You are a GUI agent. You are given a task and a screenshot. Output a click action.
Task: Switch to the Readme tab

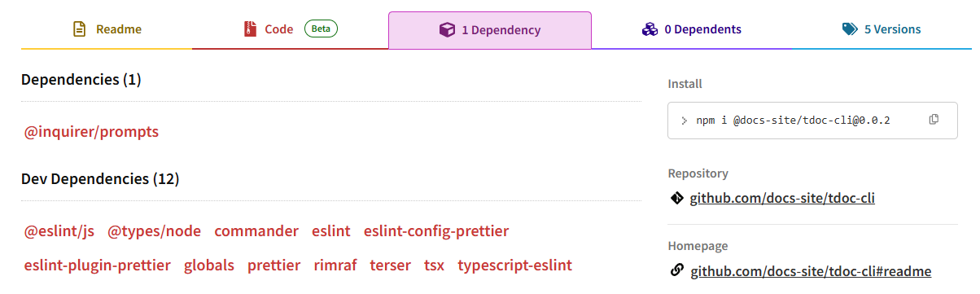[x=107, y=30]
